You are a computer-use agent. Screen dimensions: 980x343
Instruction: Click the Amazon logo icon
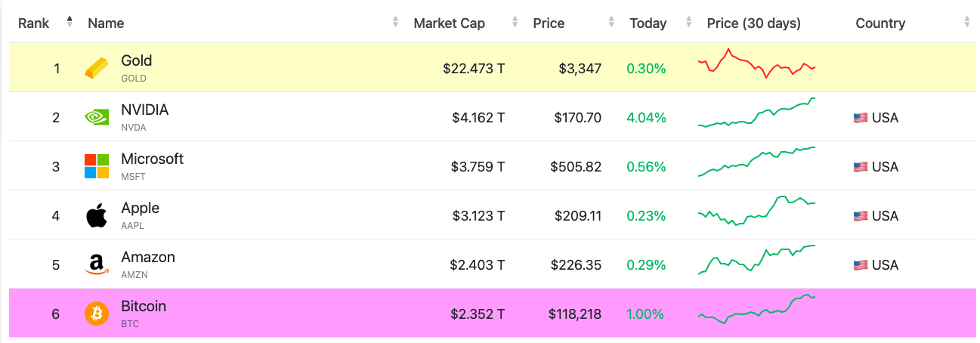point(96,264)
